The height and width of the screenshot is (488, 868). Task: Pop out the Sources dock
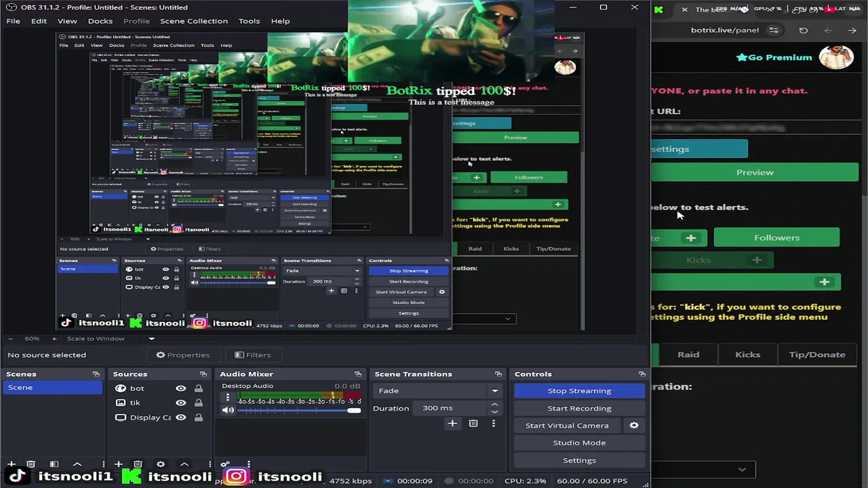[x=203, y=374]
